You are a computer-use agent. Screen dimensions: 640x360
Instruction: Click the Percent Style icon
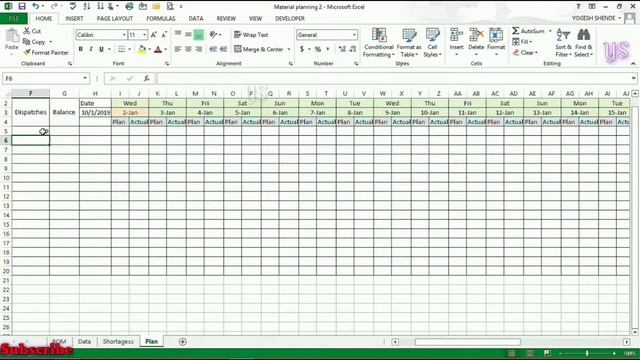point(318,49)
